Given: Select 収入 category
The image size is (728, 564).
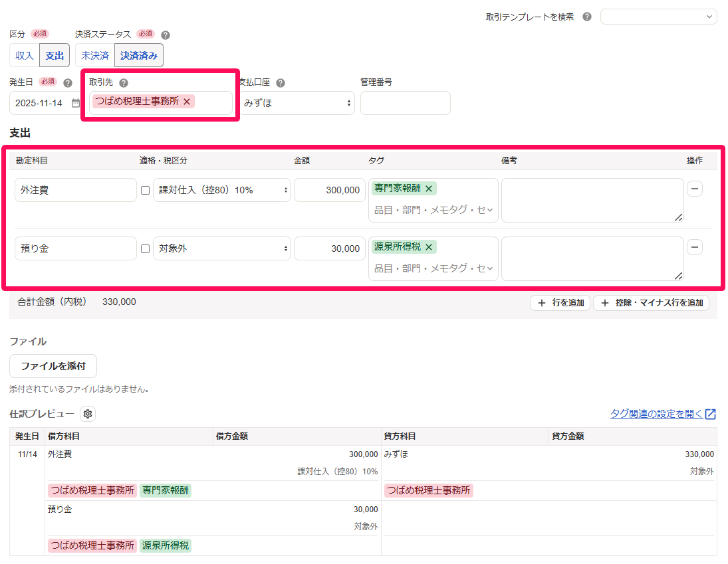Looking at the screenshot, I should [25, 56].
